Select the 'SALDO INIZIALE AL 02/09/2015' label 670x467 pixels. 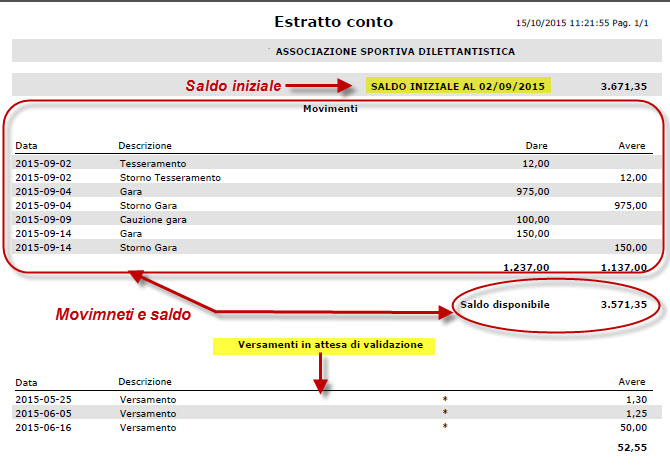click(x=458, y=86)
